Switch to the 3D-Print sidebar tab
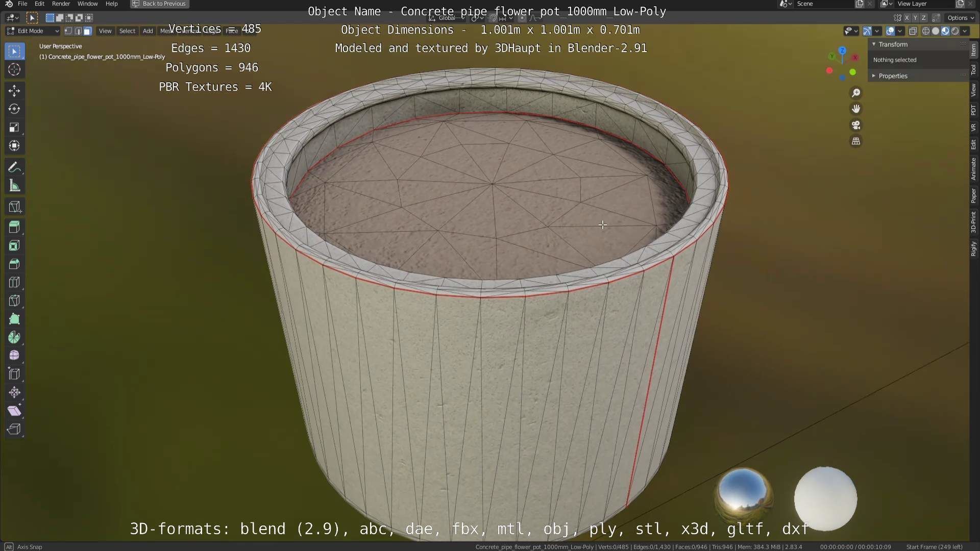 point(974,222)
